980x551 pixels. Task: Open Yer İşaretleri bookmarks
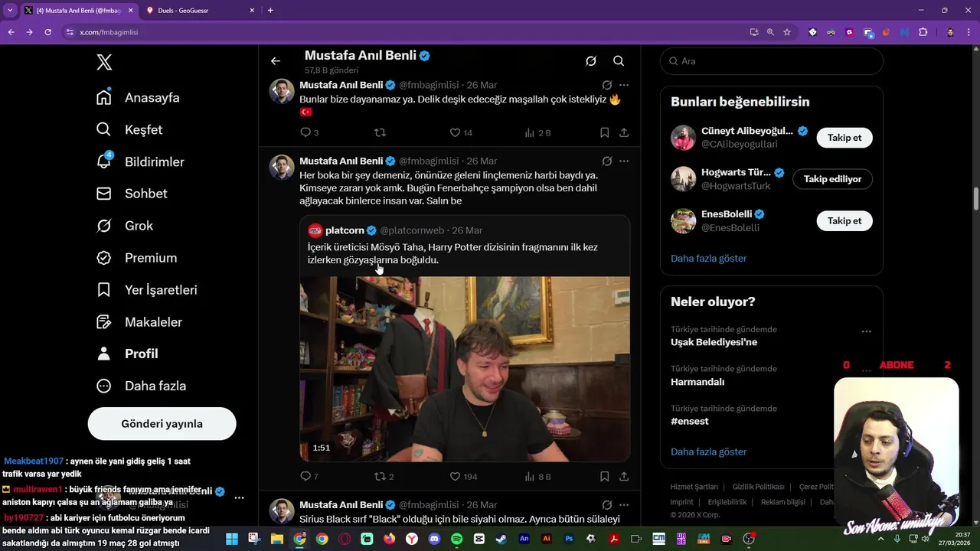point(147,290)
